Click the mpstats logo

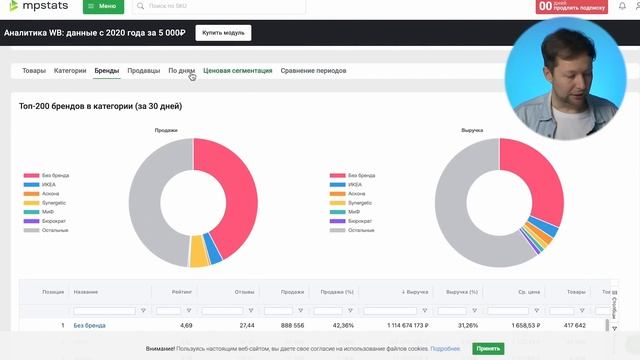point(39,6)
